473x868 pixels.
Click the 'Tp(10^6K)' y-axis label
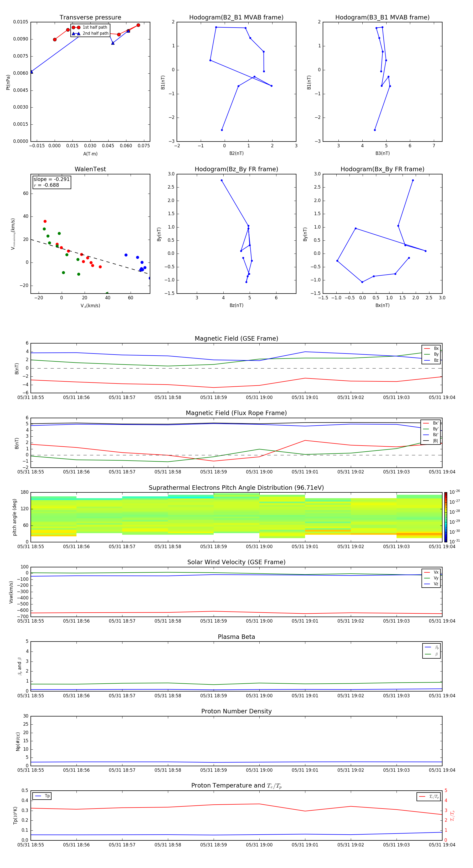[15, 816]
